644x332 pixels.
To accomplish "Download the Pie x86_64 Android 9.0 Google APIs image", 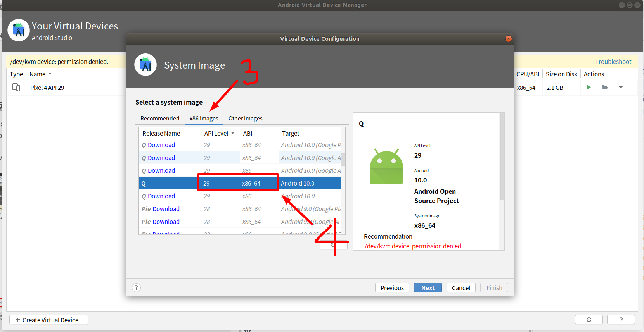I will [166, 222].
